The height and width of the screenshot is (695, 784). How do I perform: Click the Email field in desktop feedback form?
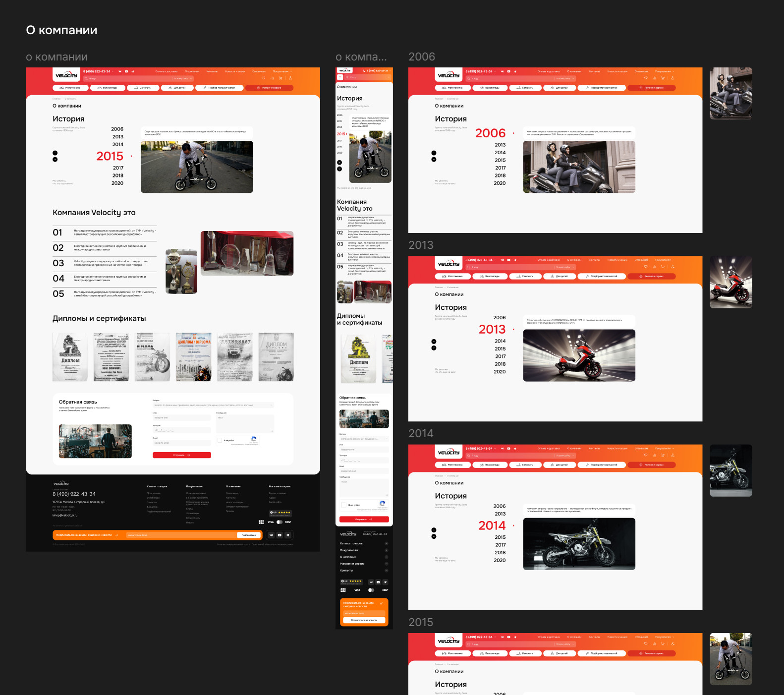pos(182,443)
